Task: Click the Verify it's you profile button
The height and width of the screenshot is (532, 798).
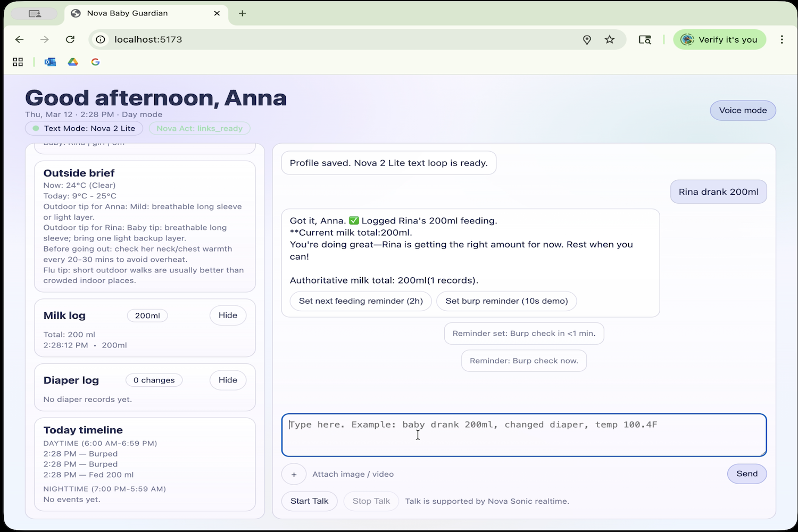Action: [x=719, y=39]
